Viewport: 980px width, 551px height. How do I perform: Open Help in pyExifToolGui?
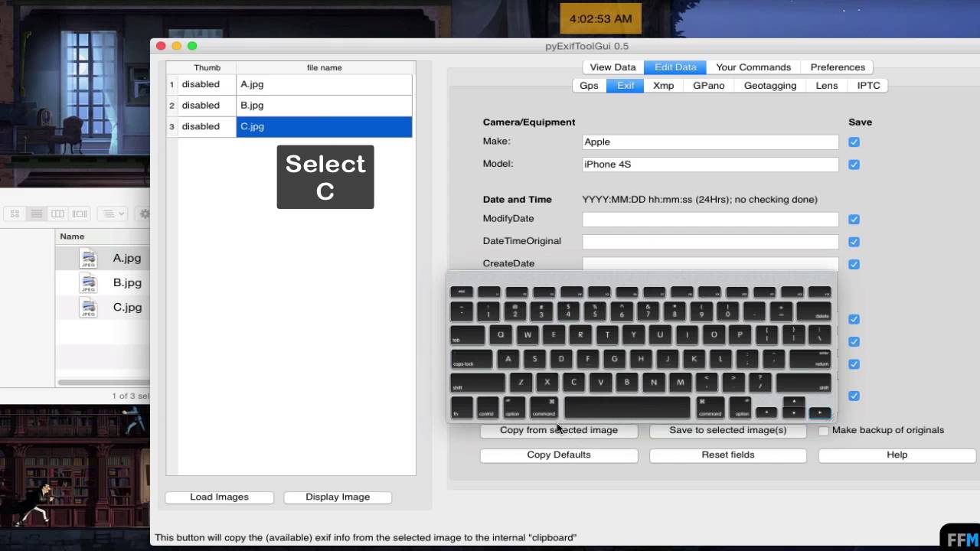[x=897, y=455]
